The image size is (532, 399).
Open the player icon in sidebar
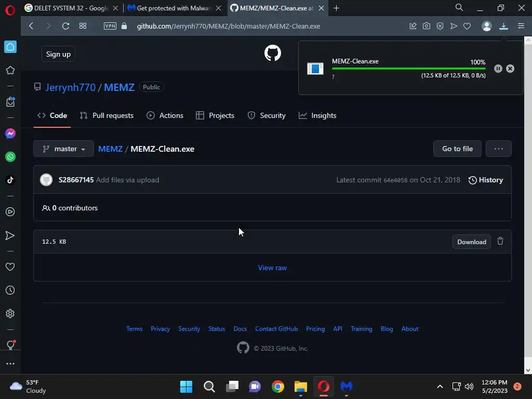pyautogui.click(x=10, y=212)
